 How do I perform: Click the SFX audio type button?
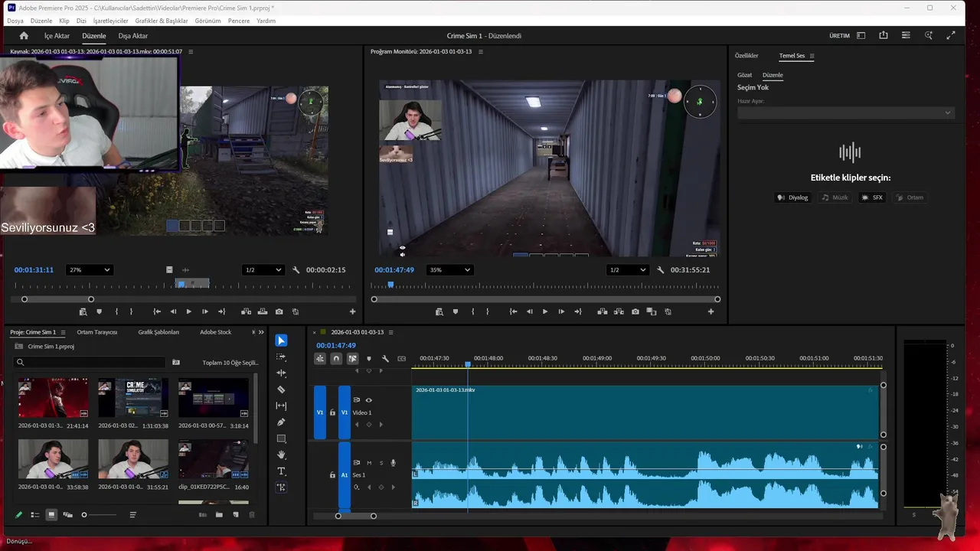click(x=872, y=197)
